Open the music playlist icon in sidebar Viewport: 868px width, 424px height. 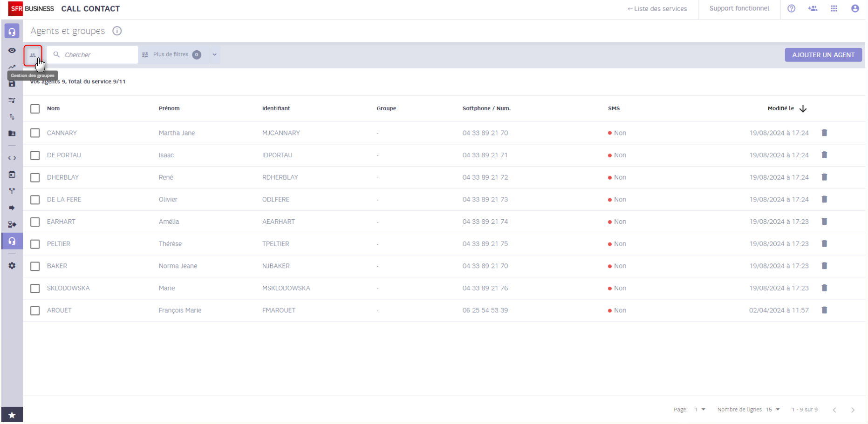[x=12, y=100]
